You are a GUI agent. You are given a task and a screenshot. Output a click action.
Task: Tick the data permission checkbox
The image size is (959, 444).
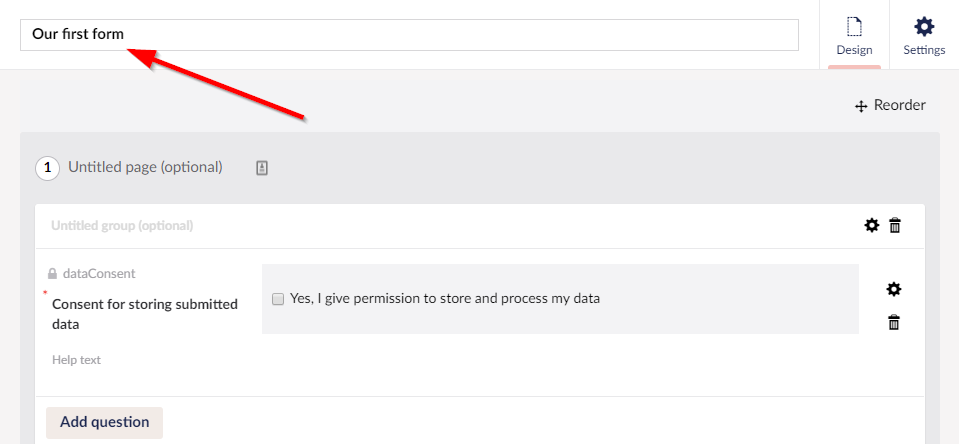tap(278, 299)
